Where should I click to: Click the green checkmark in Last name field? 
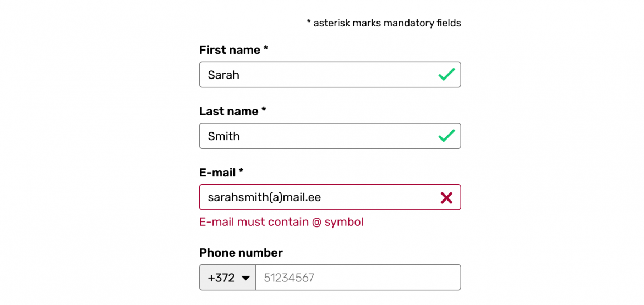point(446,136)
